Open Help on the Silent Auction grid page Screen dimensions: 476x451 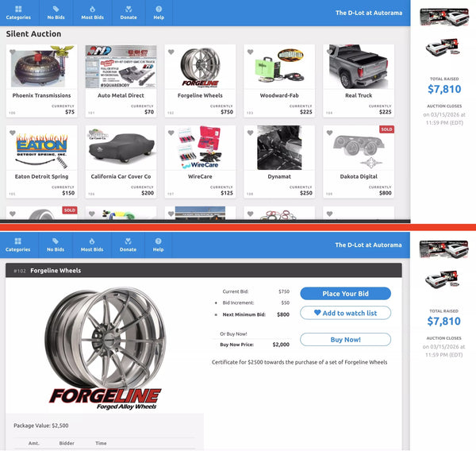click(x=159, y=13)
